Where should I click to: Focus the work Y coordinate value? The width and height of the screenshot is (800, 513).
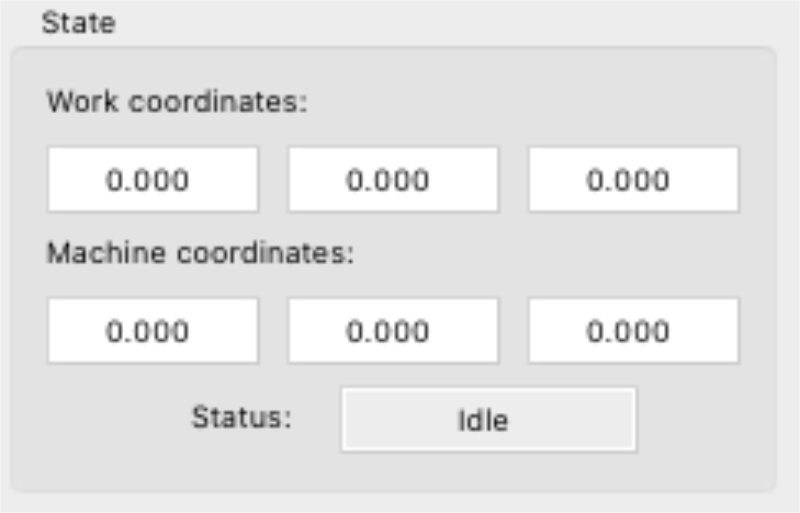[x=393, y=180]
